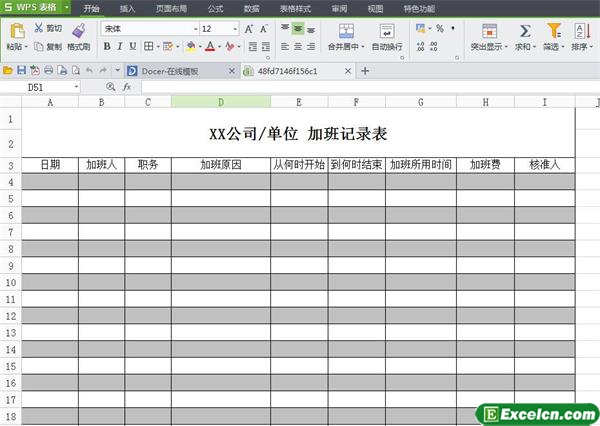Image resolution: width=600 pixels, height=426 pixels.
Task: Open the Name Box dropdown arrow
Action: (77, 87)
